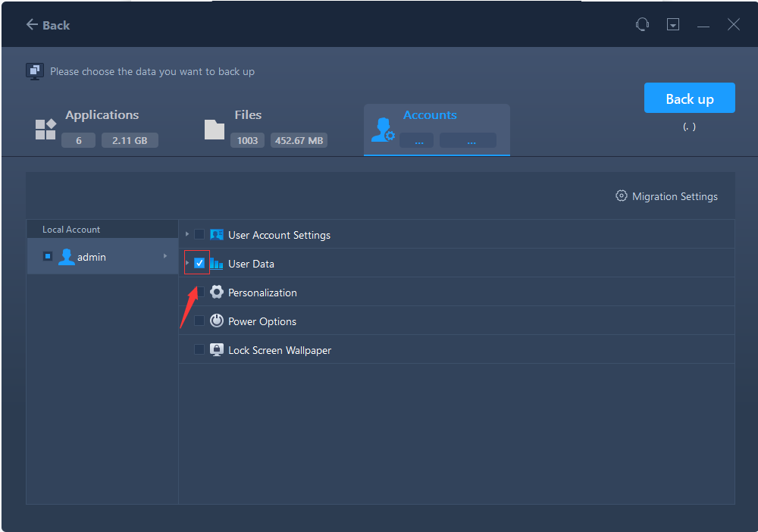The image size is (758, 532).
Task: Click the Migration Settings gear icon
Action: coord(621,196)
